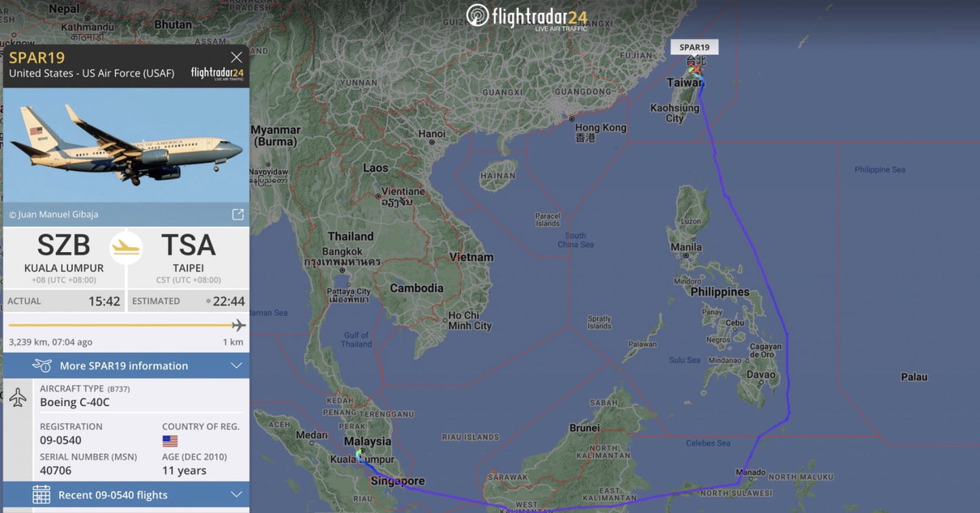980x513 pixels.
Task: Click the calendar icon for recent flights
Action: click(41, 494)
